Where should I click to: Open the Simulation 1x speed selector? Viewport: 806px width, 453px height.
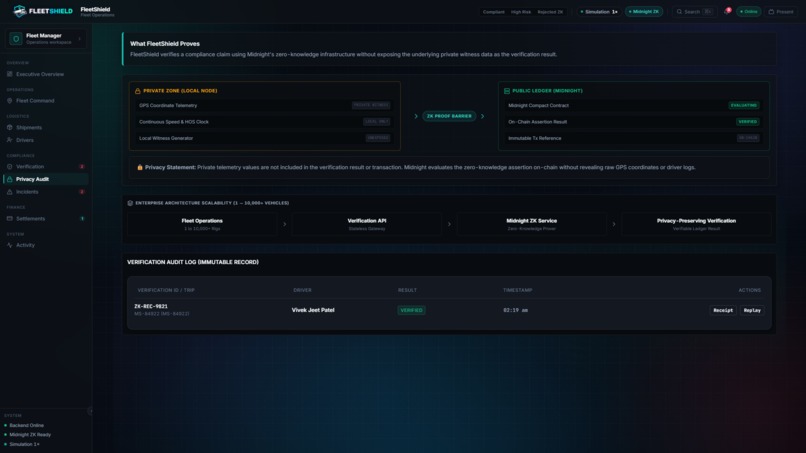[599, 11]
